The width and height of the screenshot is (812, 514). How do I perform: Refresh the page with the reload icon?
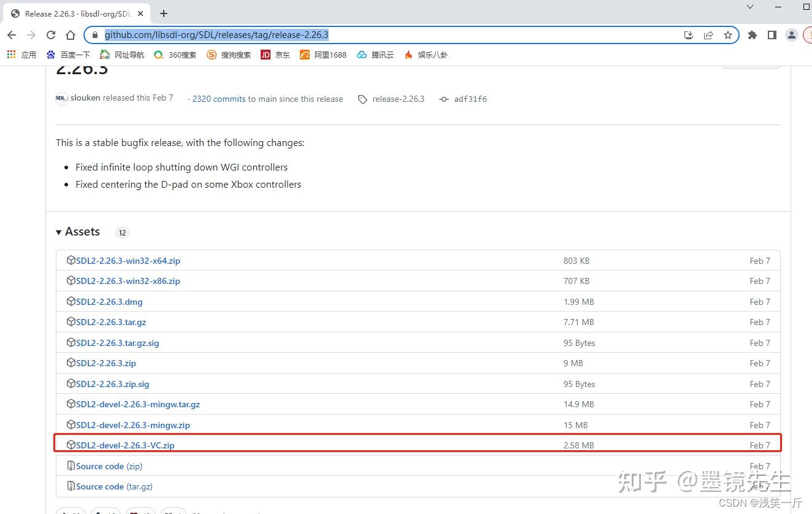click(x=51, y=35)
